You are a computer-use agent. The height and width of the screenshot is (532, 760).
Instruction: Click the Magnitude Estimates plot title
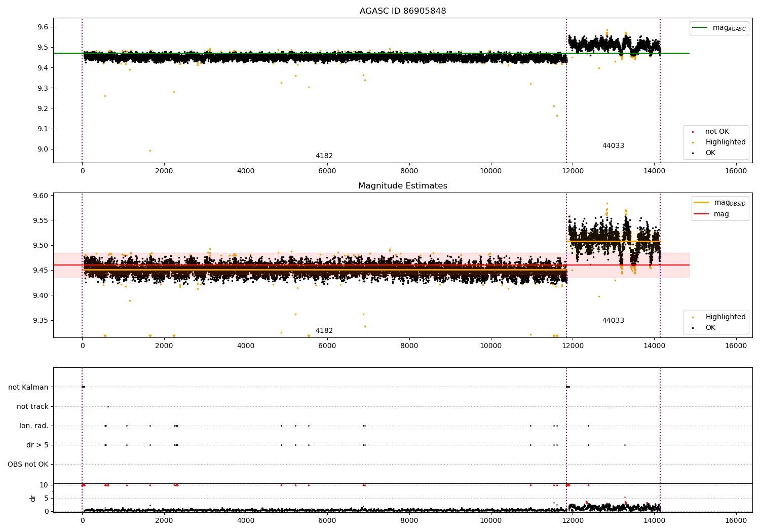pyautogui.click(x=403, y=186)
